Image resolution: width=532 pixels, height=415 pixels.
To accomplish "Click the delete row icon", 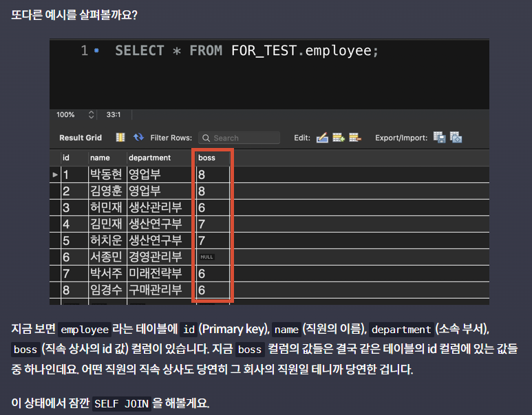I will 355,138.
